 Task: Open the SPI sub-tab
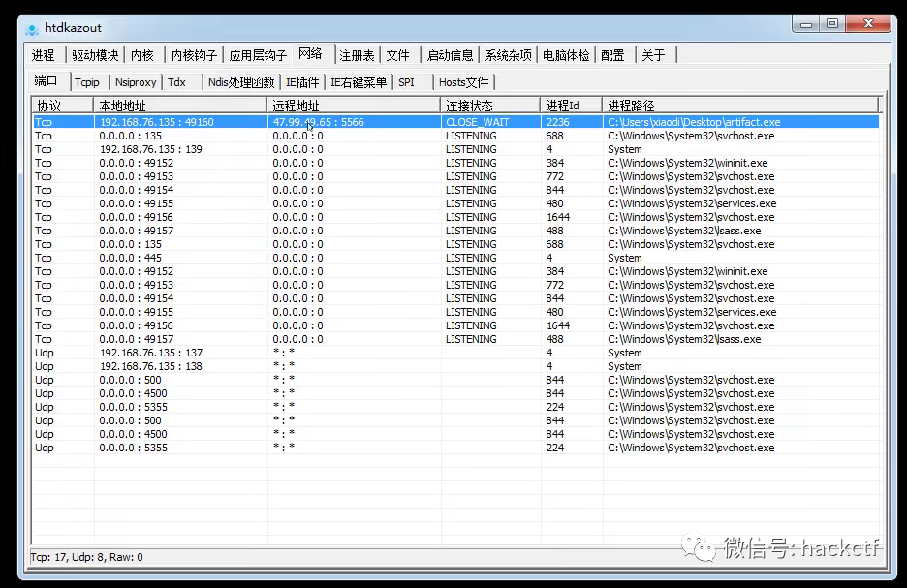click(x=406, y=82)
